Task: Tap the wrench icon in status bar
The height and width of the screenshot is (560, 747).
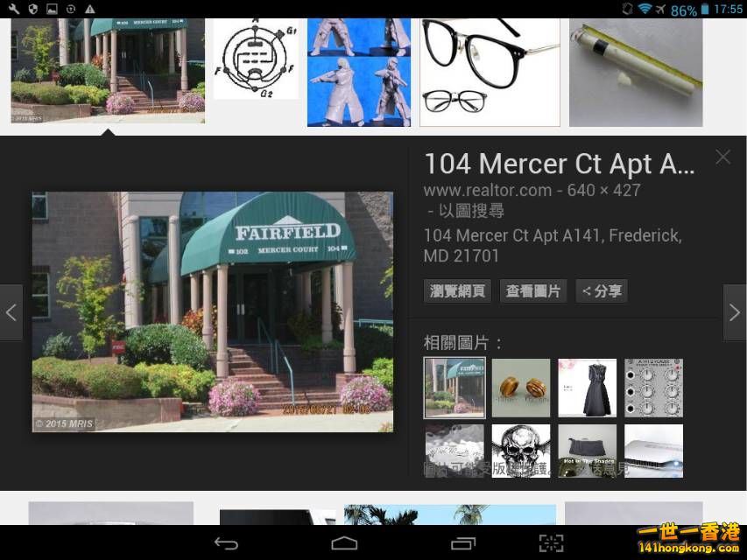Action: [14, 9]
